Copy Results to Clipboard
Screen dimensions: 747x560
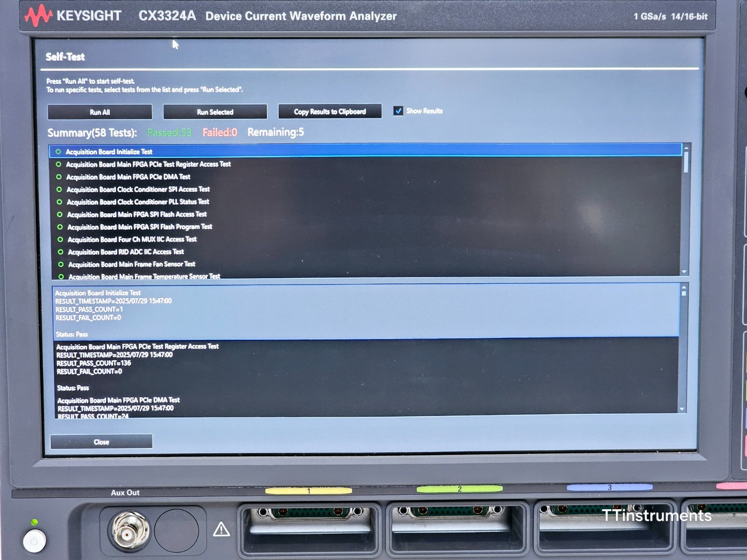[x=330, y=112]
